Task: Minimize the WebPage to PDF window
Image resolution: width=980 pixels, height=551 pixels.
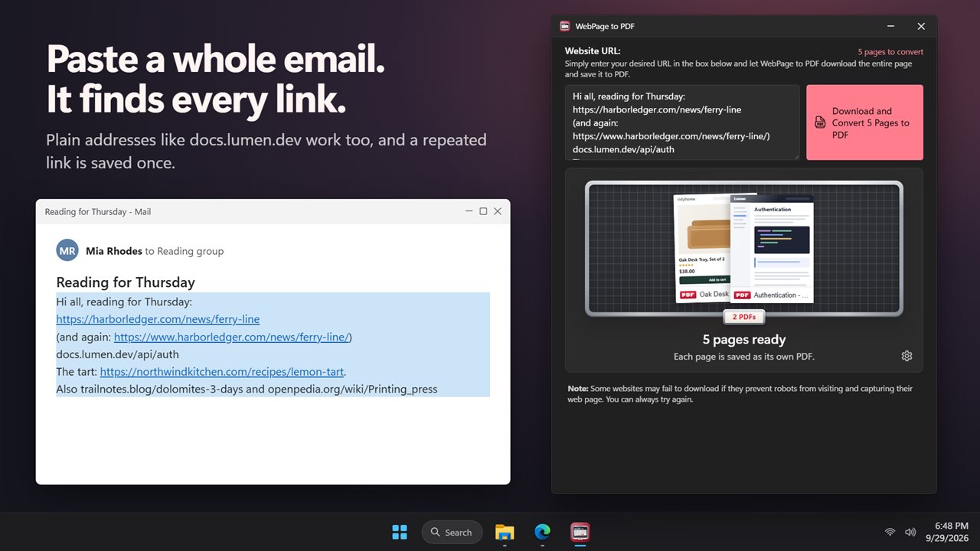Action: tap(890, 26)
